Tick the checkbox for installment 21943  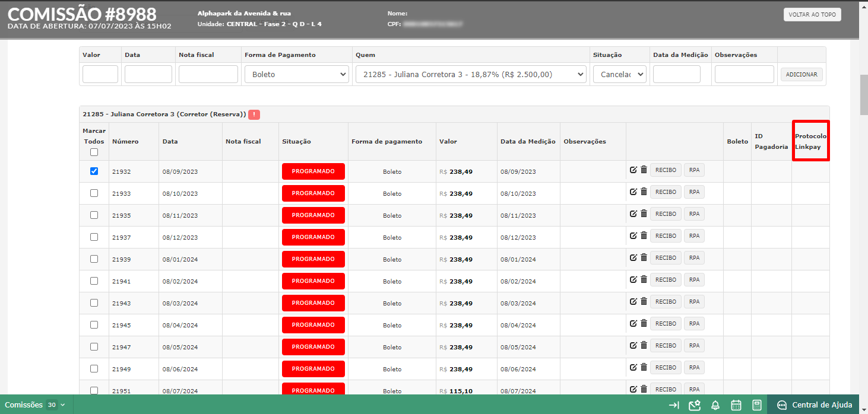click(94, 302)
